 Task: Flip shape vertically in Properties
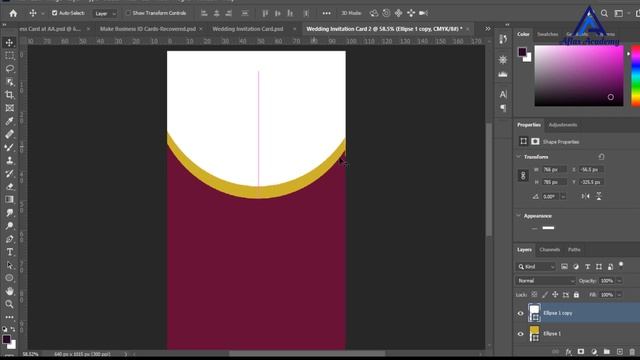click(x=599, y=196)
